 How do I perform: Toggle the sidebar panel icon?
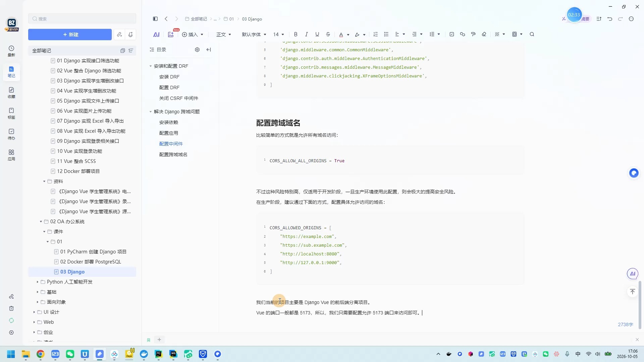click(155, 19)
